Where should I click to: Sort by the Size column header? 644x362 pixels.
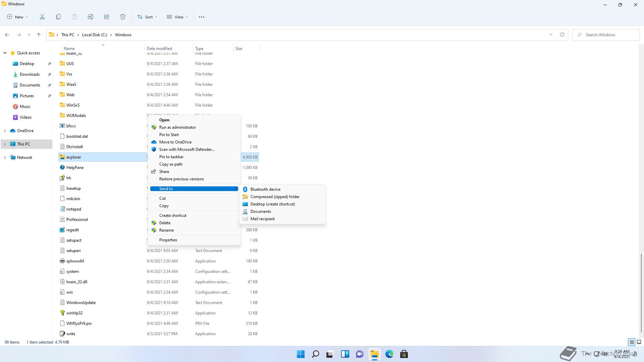(239, 49)
